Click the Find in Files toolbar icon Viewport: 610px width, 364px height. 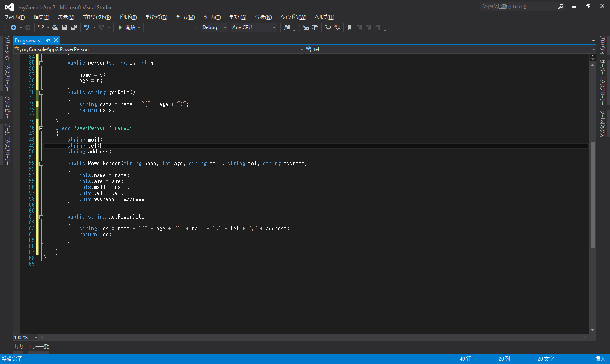[x=287, y=27]
